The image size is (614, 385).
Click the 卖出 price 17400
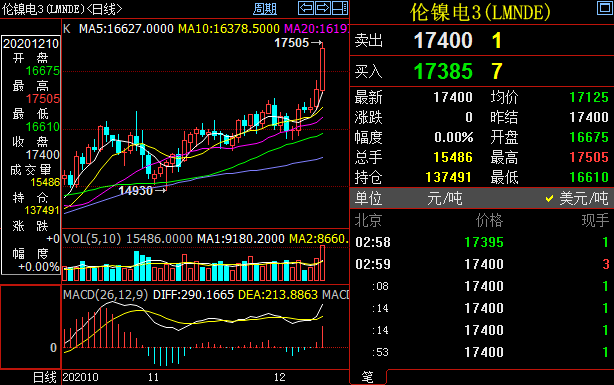[x=443, y=40]
